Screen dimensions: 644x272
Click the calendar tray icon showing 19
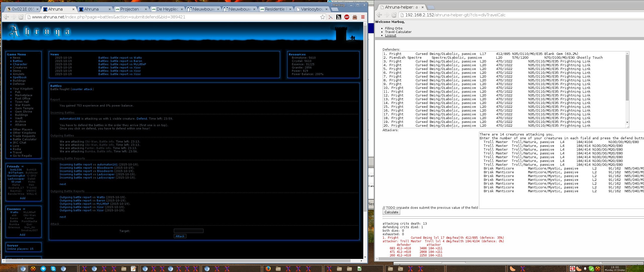[x=572, y=269]
